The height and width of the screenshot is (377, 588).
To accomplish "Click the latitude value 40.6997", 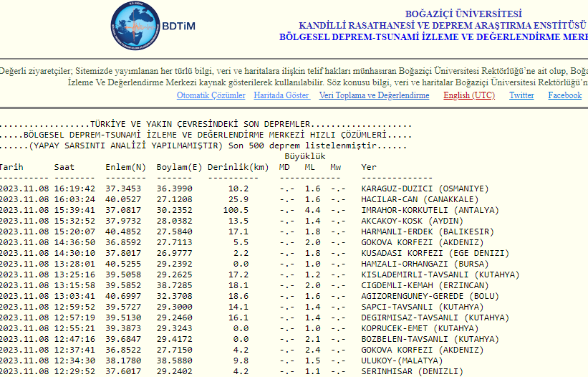I will pyautogui.click(x=123, y=296).
